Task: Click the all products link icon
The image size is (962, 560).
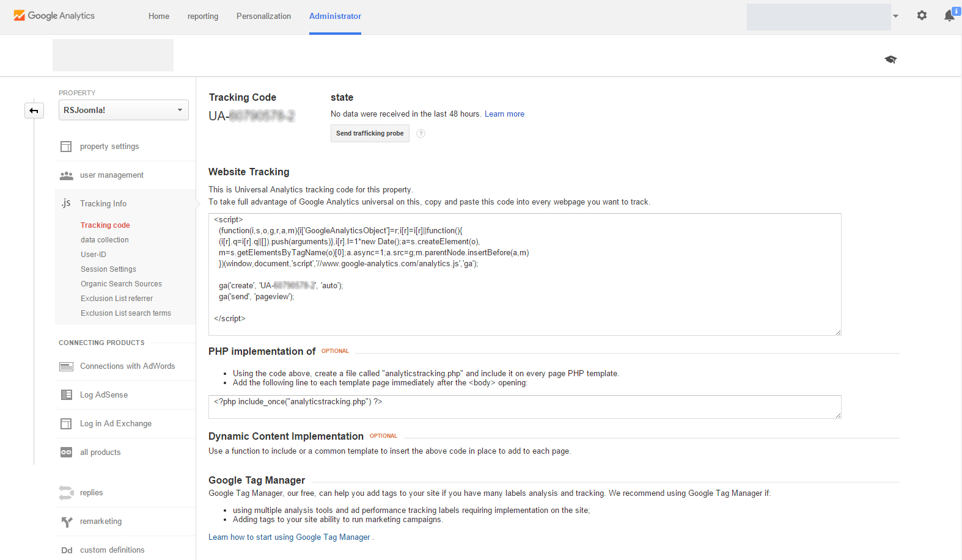Action: click(x=66, y=453)
